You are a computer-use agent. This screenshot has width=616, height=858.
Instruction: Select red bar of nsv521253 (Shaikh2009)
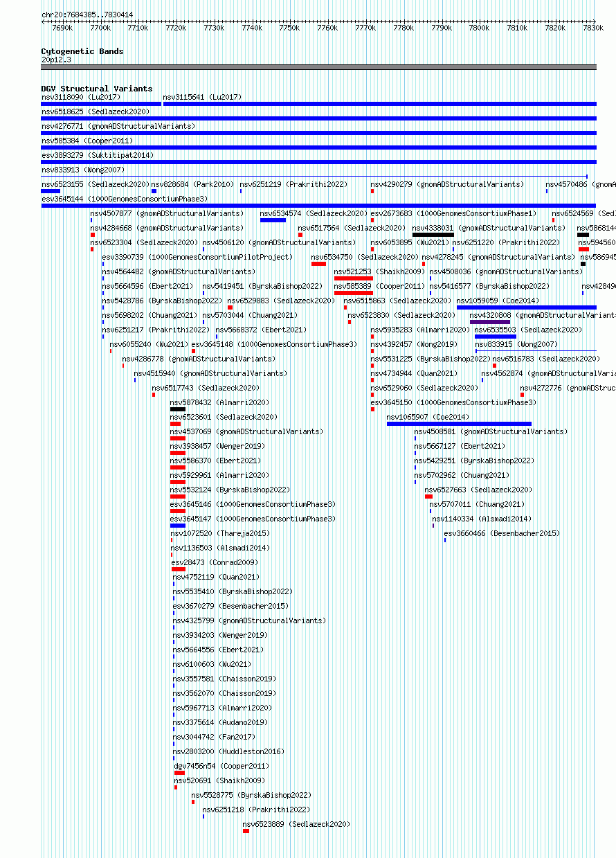354,278
